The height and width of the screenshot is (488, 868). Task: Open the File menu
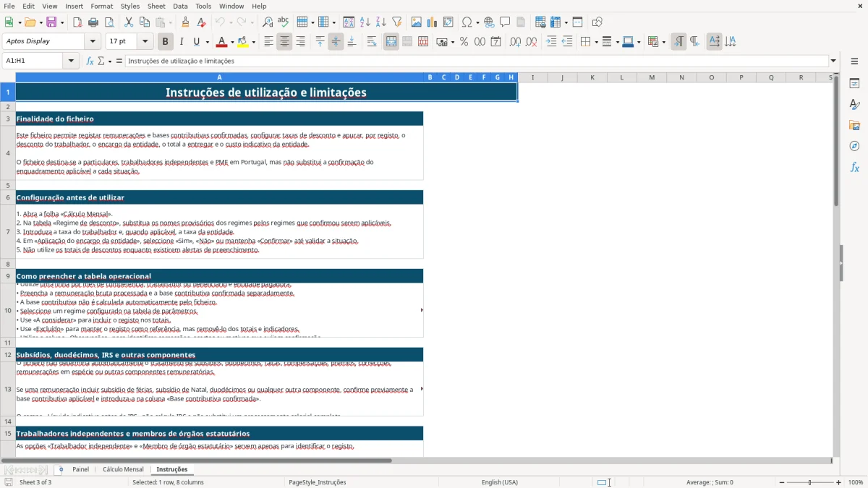tap(9, 6)
